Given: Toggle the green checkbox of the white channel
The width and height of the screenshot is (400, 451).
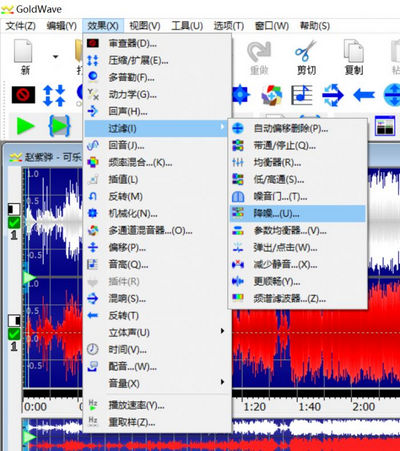Looking at the screenshot, I should click(14, 222).
